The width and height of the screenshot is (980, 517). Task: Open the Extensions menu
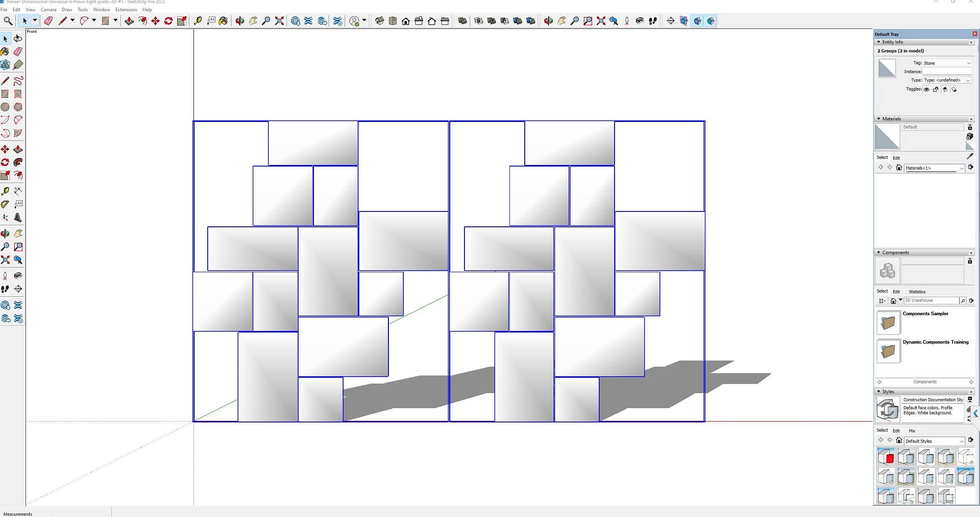click(x=126, y=10)
